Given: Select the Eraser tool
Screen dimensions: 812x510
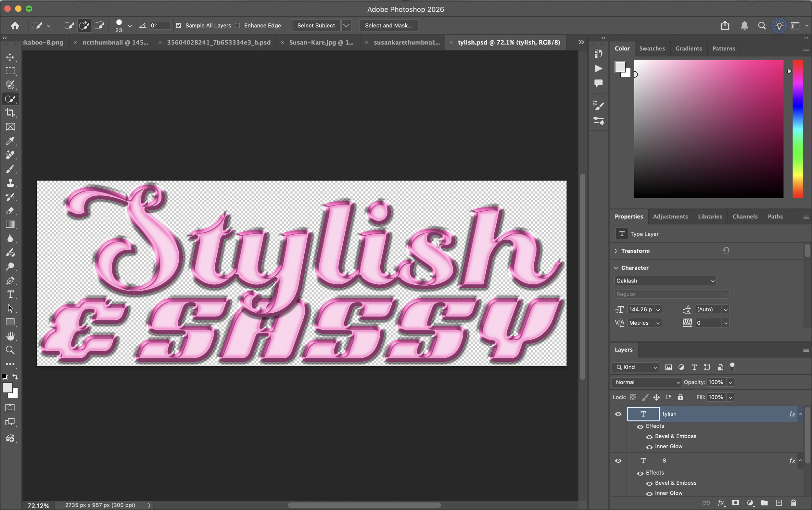Looking at the screenshot, I should (10, 211).
